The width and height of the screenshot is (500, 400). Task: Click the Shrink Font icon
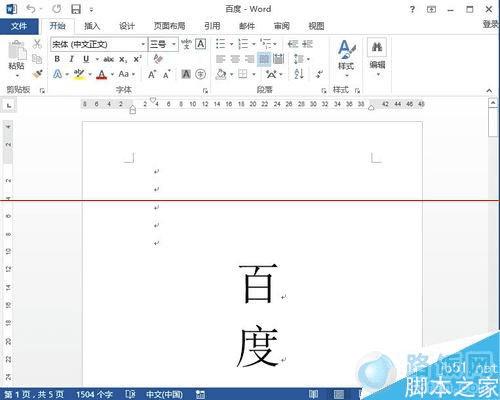click(x=167, y=74)
